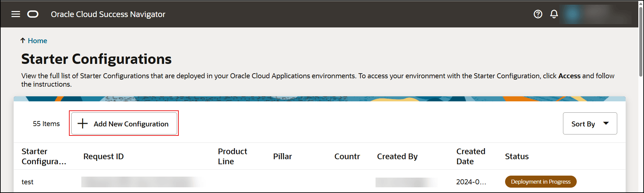Open the blurred user profile avatar
The image size is (644, 193).
pyautogui.click(x=572, y=14)
